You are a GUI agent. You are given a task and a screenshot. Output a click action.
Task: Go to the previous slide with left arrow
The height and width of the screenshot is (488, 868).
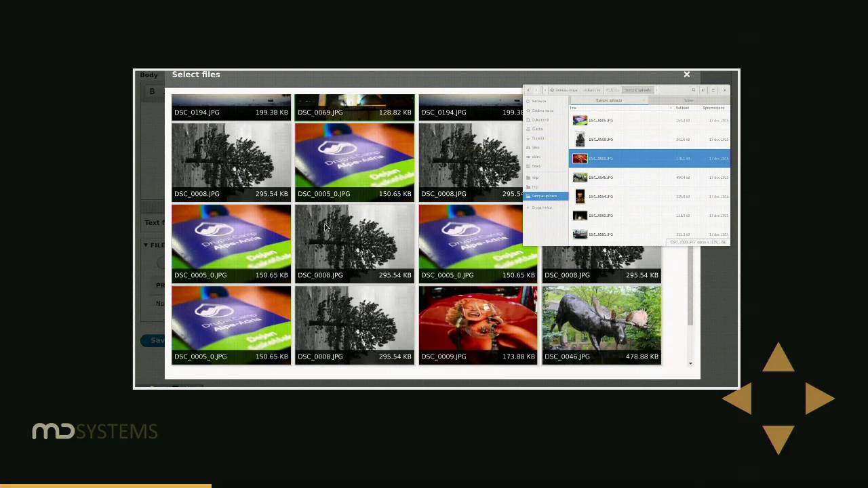tap(737, 399)
